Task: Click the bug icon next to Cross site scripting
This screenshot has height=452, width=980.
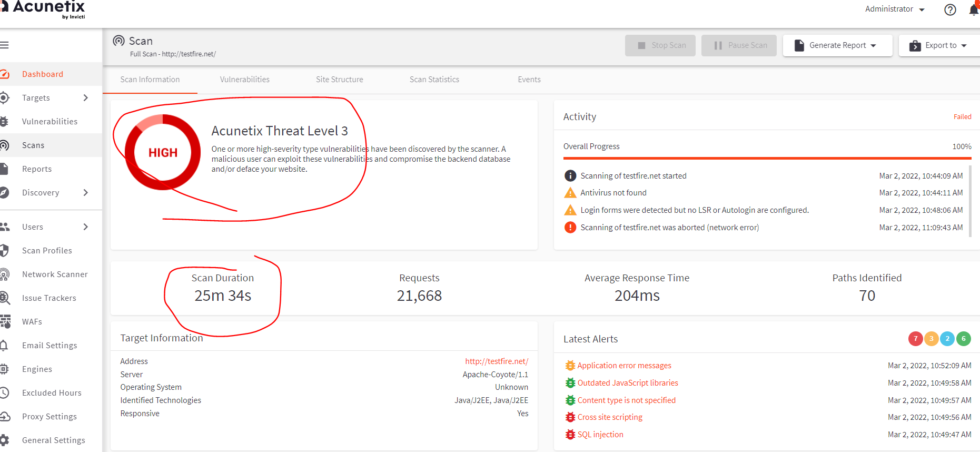Action: coord(570,417)
